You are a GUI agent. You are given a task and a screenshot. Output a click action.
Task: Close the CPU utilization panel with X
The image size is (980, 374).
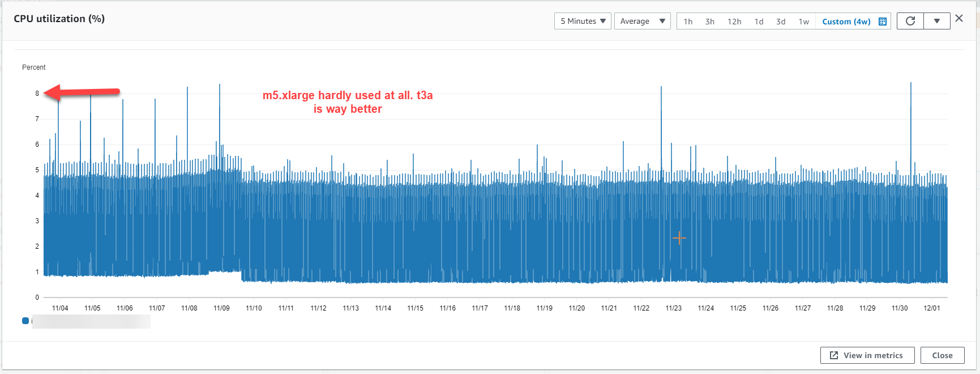click(959, 18)
